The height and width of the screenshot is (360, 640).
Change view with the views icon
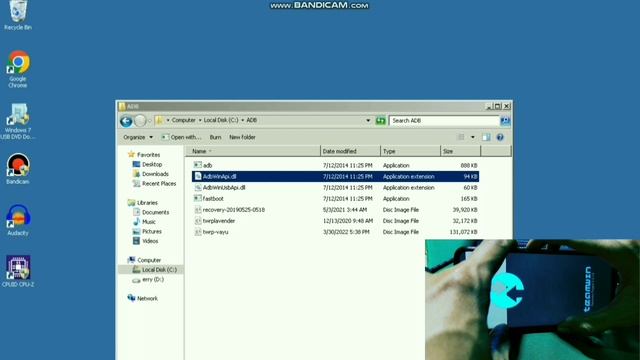pyautogui.click(x=461, y=137)
